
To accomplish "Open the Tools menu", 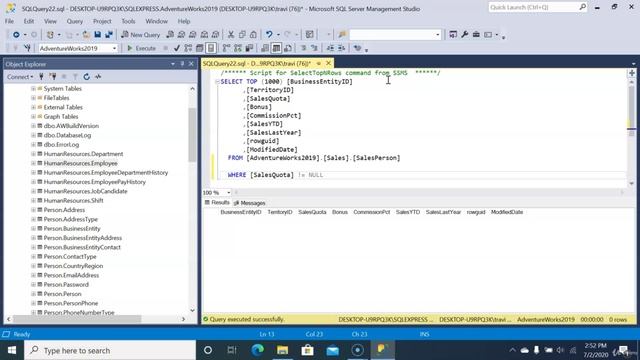I will pos(128,21).
